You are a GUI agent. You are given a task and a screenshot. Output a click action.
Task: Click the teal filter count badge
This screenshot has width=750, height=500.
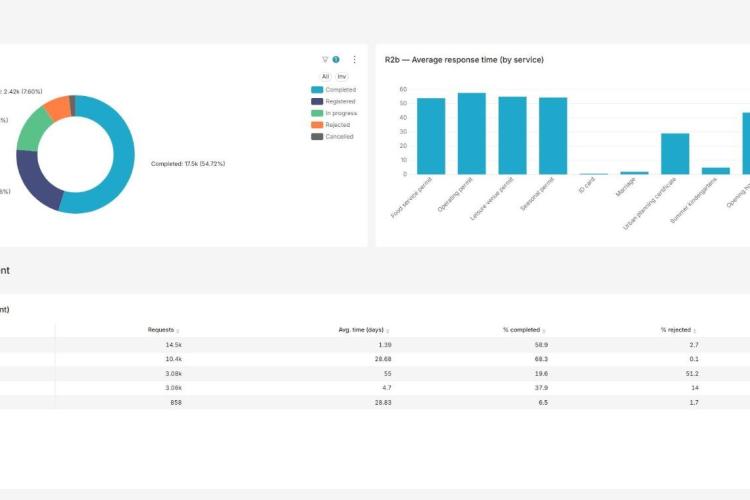(336, 60)
